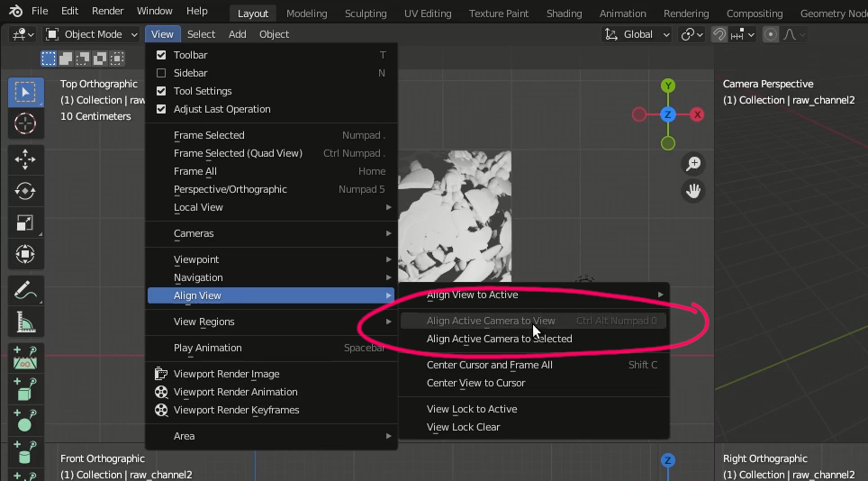This screenshot has width=868, height=481.
Task: Select Center View to Cursor
Action: [476, 383]
